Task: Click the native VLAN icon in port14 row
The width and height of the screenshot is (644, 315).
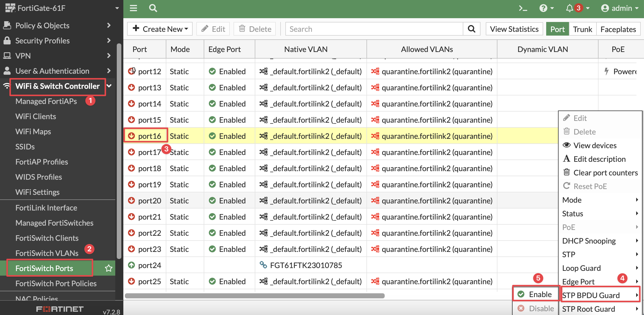Action: tap(263, 103)
